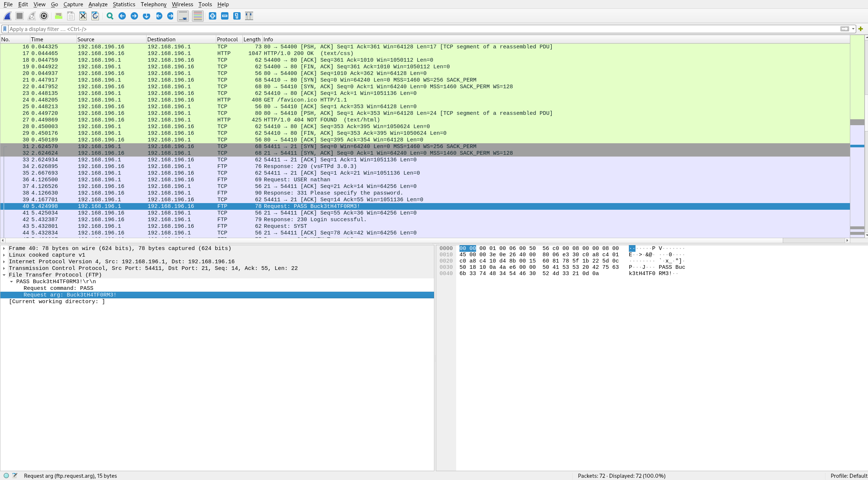
Task: Zoom out the main window text
Action: [x=225, y=16]
